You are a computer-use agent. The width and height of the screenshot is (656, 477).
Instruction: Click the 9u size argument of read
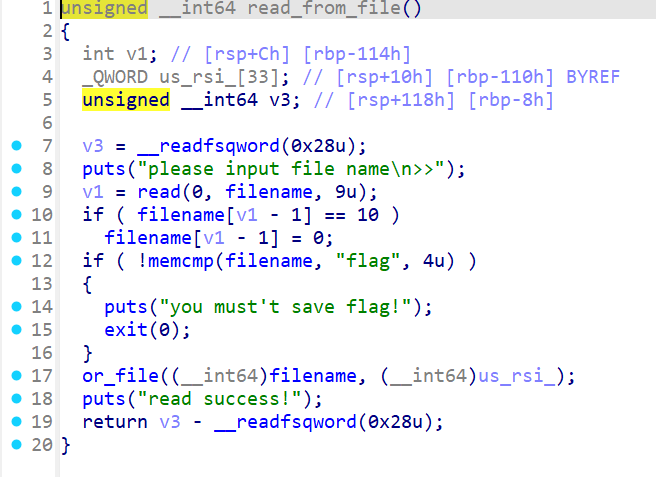[346, 192]
